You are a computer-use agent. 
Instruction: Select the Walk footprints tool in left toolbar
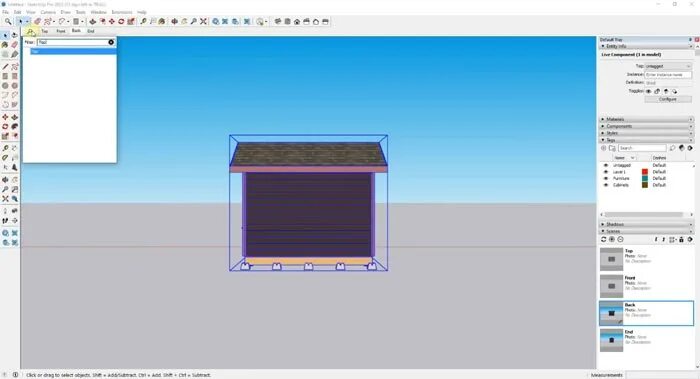tap(5, 221)
